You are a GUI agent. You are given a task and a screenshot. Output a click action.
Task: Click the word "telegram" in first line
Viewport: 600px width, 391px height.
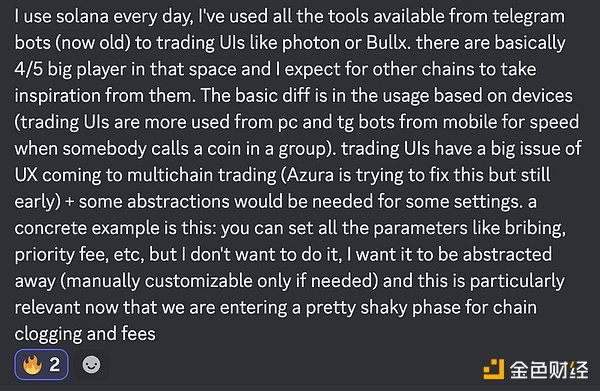tap(528, 17)
